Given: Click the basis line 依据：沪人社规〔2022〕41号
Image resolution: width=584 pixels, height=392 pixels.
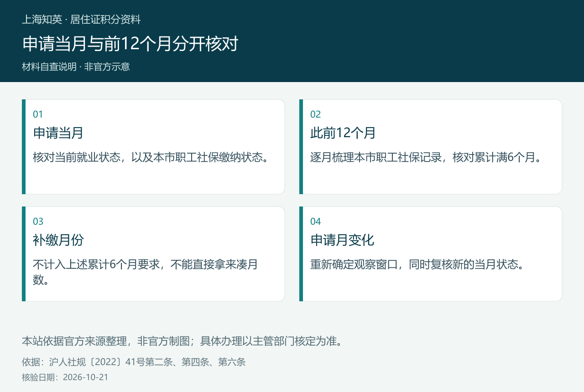Looking at the screenshot, I should [x=134, y=362].
